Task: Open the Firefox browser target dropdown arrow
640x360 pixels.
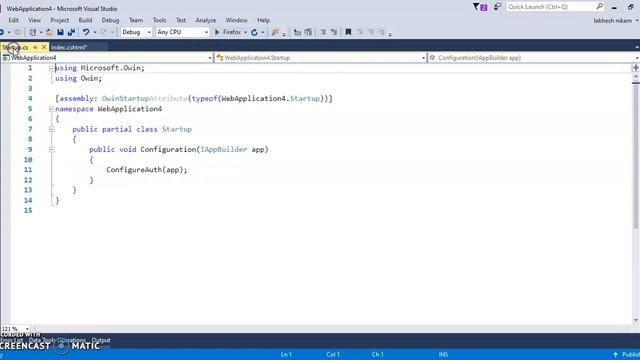Action: tap(245, 32)
